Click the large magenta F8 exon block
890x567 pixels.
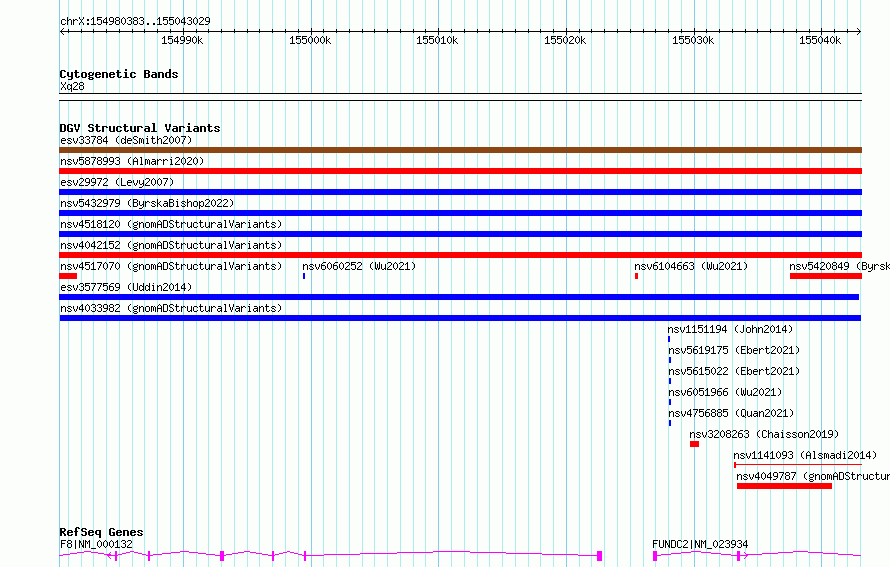coord(599,556)
